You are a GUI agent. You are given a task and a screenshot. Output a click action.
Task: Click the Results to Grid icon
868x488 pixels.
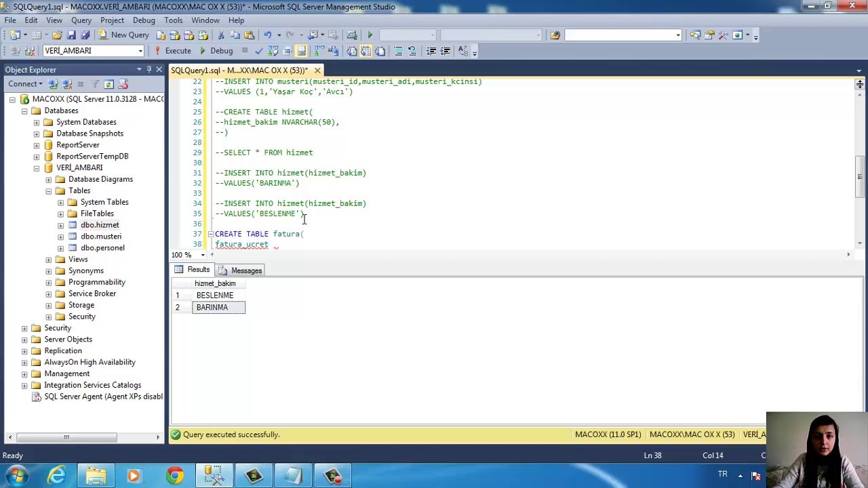[x=366, y=51]
